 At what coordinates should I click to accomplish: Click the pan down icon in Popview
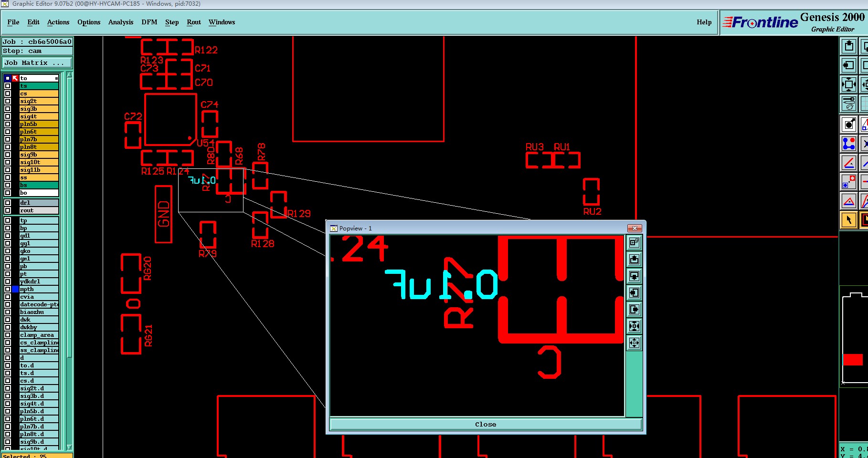pos(634,276)
